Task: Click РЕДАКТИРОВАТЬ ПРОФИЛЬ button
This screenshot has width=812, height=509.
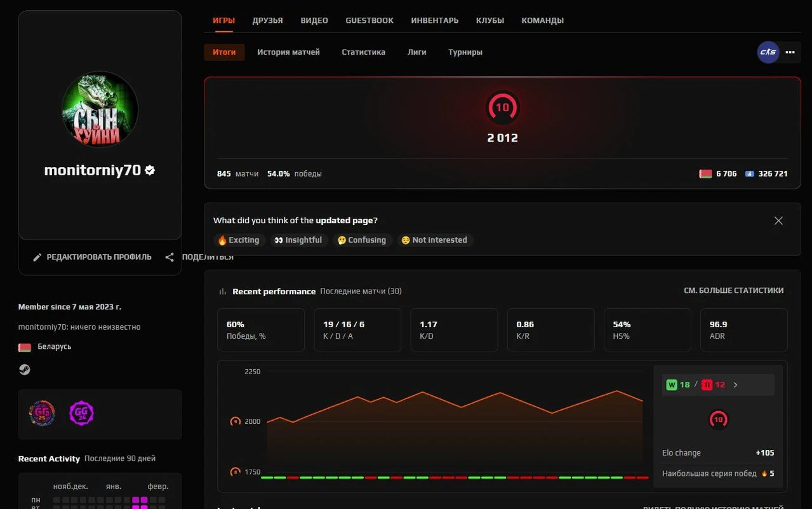Action: pos(98,257)
